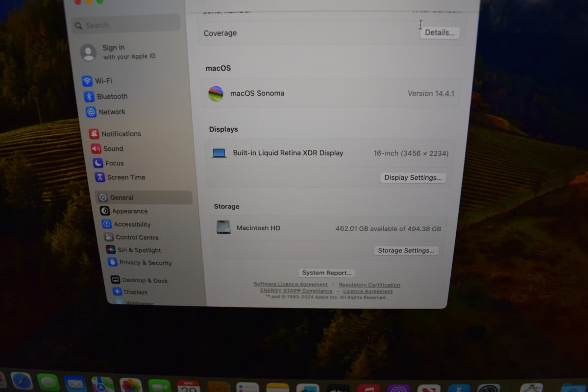This screenshot has width=588, height=392.
Task: Click the laptop icon beside Built-in Liquid Retina XDR Display
Action: tap(219, 153)
